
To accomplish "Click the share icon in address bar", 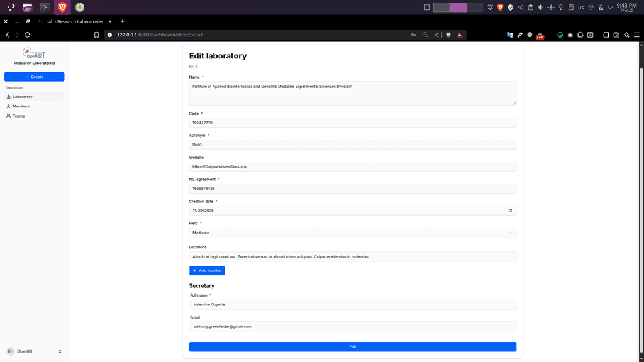I will coord(436,35).
